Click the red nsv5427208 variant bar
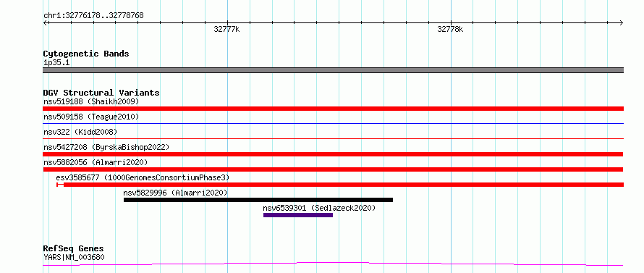Screen dimensions: 644x273 (x=333, y=154)
